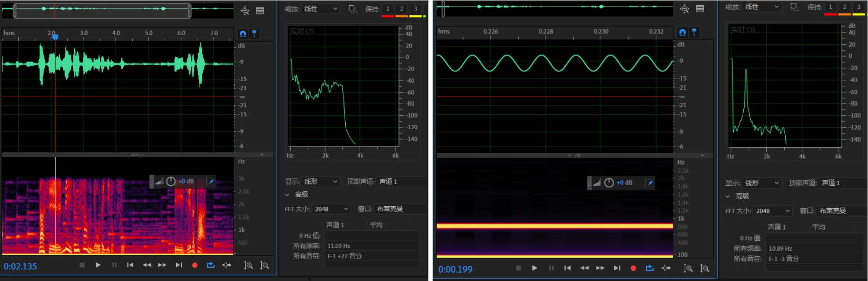The height and width of the screenshot is (281, 868).
Task: Click amplitude zoom-out icon in right editor
Action: (704, 268)
